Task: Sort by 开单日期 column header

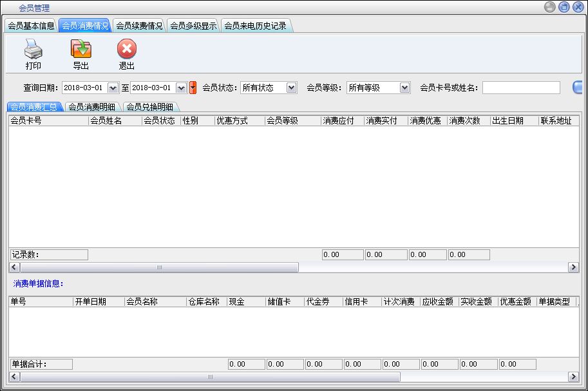Action: point(98,301)
